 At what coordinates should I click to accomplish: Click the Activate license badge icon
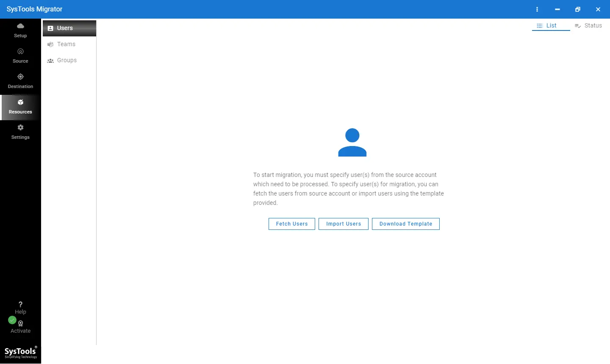(20, 323)
